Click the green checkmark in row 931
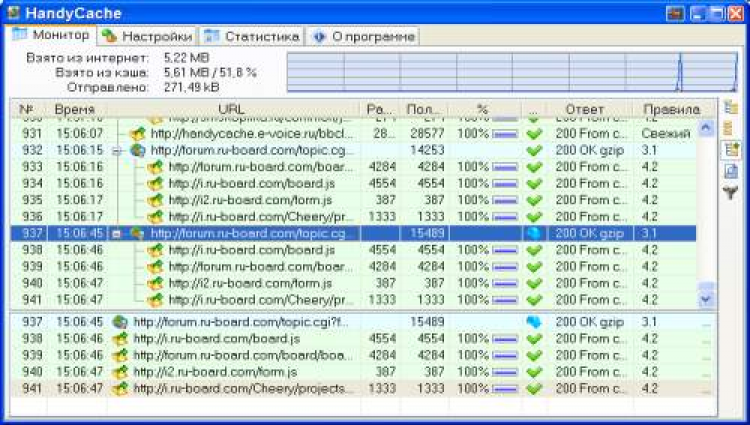Viewport: 750px width, 425px height. [x=534, y=134]
